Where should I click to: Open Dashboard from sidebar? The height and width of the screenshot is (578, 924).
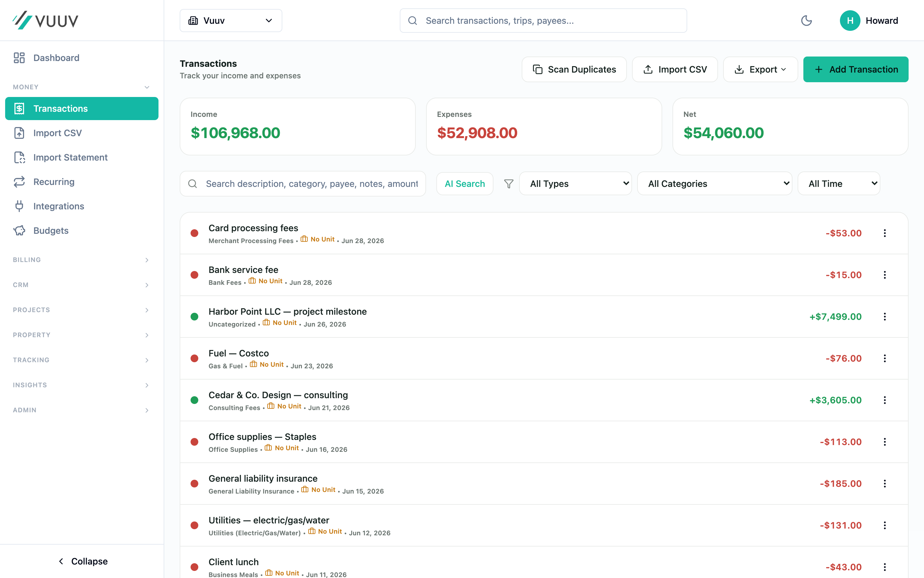82,58
